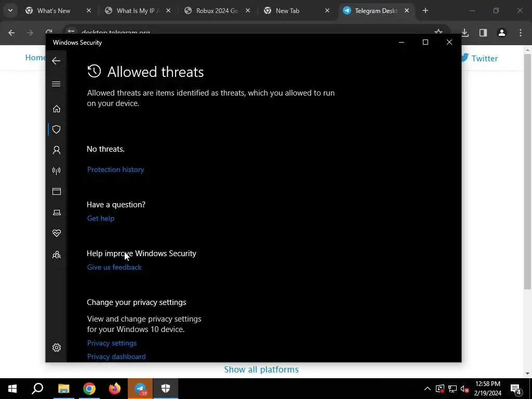This screenshot has width=532, height=399.
Task: Show hidden system tray icons chevron
Action: (428, 389)
